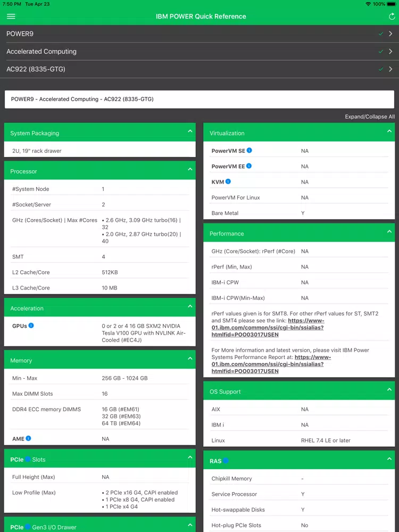Open RAS info icon
The image size is (399, 532).
(x=225, y=461)
